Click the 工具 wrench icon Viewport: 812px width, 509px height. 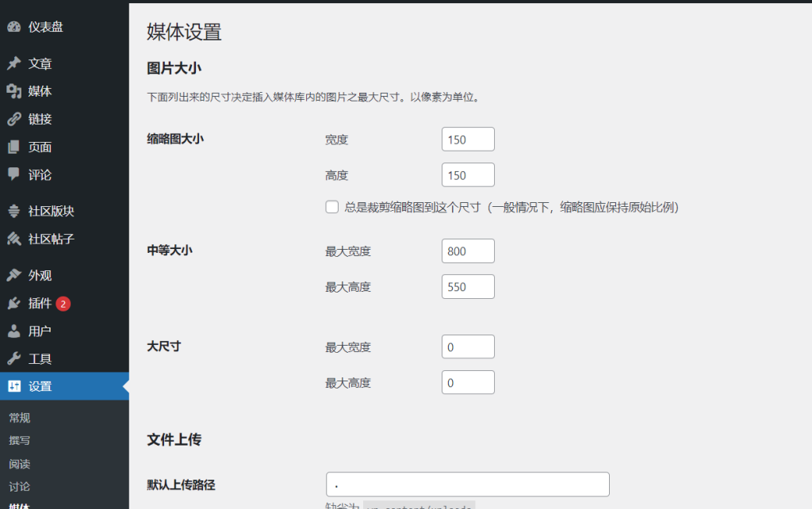[13, 358]
